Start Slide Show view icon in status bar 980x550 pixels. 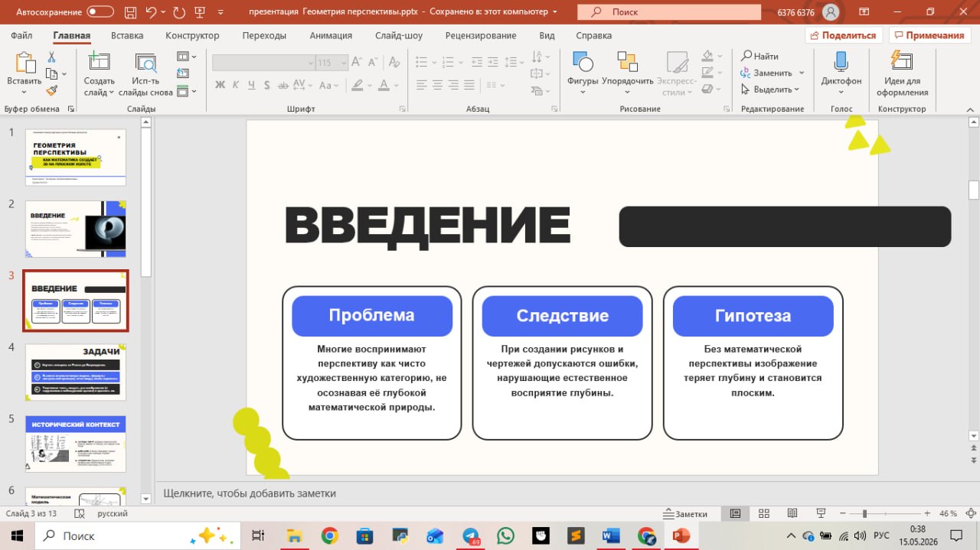click(x=821, y=513)
